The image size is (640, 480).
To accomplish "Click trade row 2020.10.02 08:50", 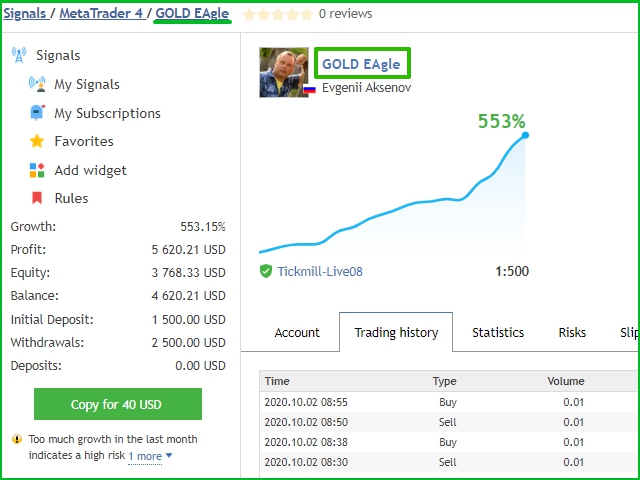I will point(449,422).
